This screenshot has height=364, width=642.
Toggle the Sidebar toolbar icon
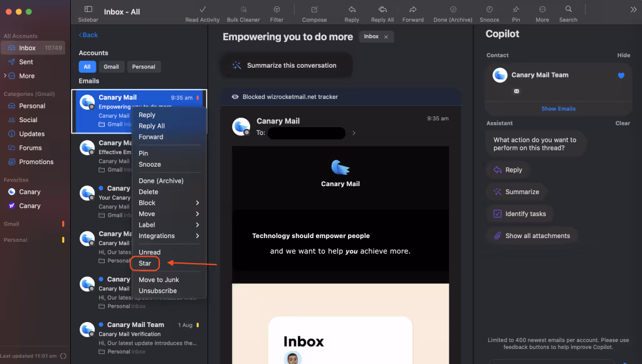88,9
